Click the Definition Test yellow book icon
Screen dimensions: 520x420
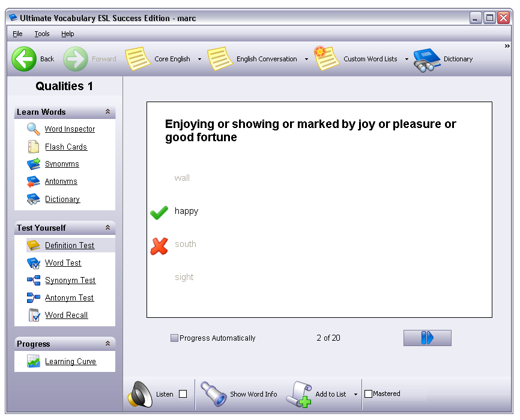tap(34, 245)
